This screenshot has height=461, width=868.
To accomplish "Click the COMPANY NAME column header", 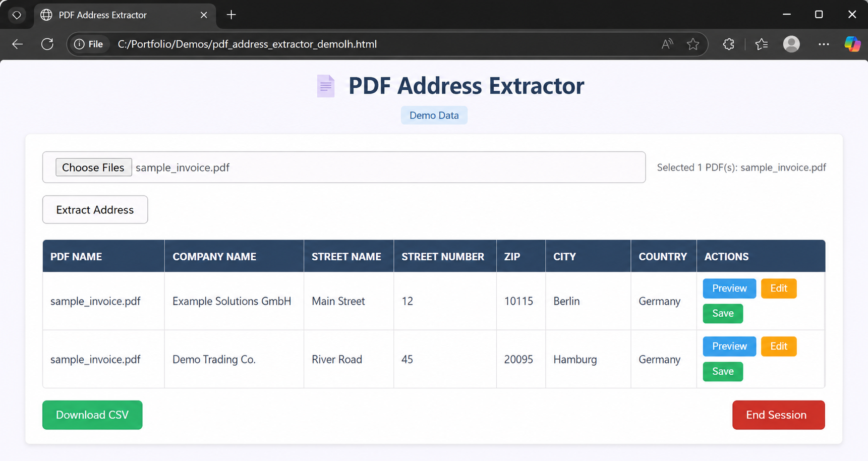I will pyautogui.click(x=234, y=256).
